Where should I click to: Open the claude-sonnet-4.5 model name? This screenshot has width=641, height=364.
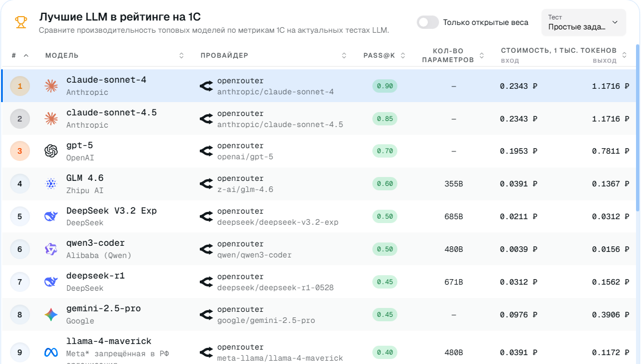[112, 113]
